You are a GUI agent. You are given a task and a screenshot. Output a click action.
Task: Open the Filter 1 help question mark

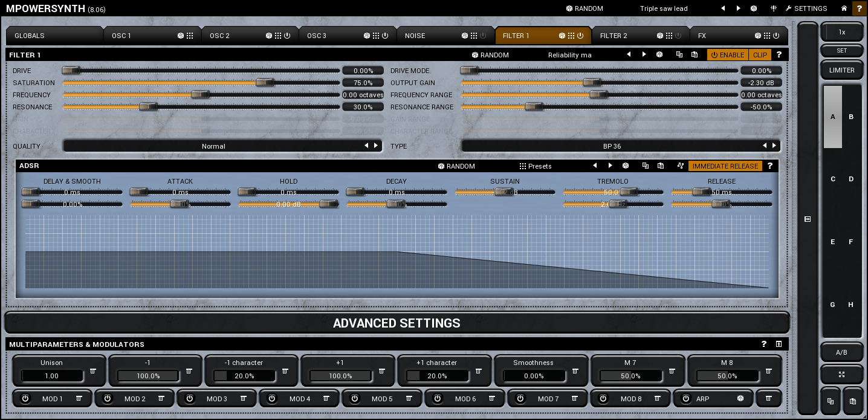click(x=779, y=54)
